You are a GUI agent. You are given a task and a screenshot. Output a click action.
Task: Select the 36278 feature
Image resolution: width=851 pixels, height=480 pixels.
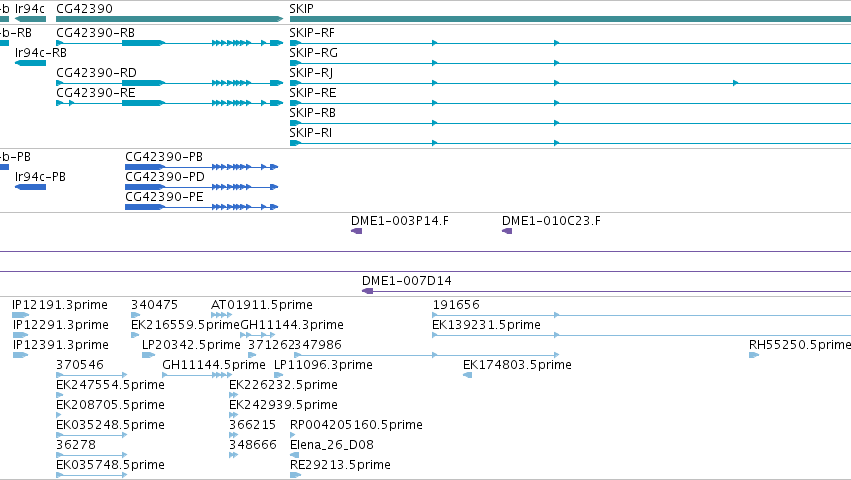click(x=92, y=455)
